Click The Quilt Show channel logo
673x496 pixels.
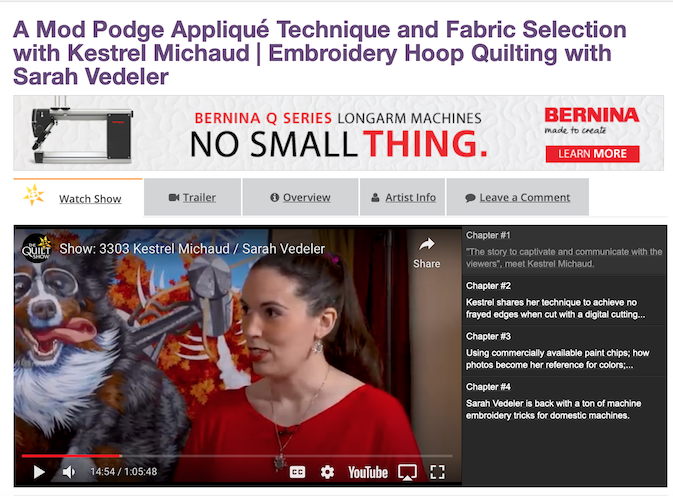[36, 248]
